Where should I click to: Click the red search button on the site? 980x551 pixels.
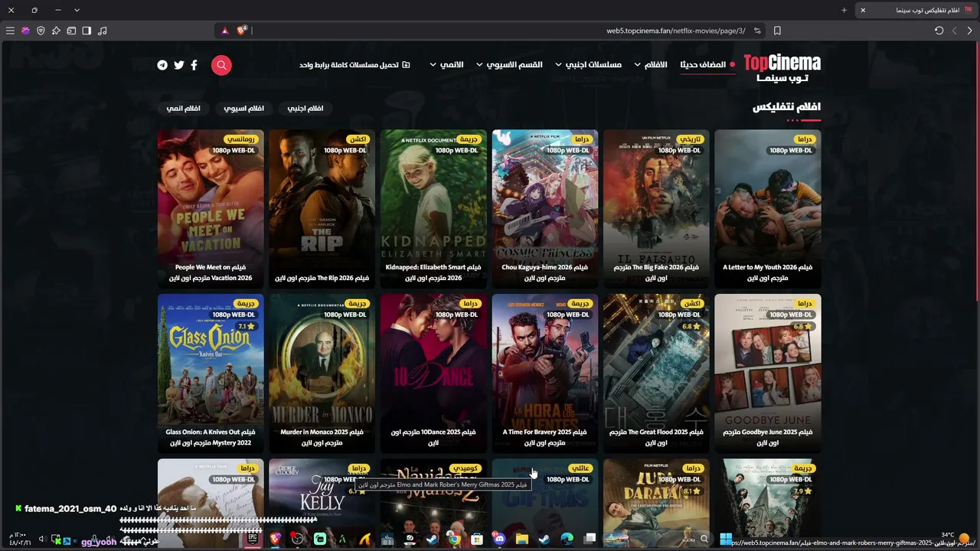[x=221, y=65]
